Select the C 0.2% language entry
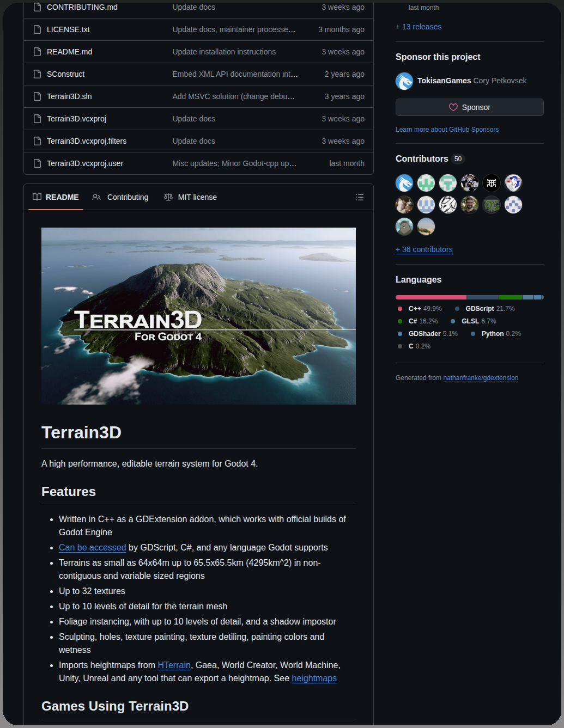Screen dimensions: 564x728 (414, 346)
